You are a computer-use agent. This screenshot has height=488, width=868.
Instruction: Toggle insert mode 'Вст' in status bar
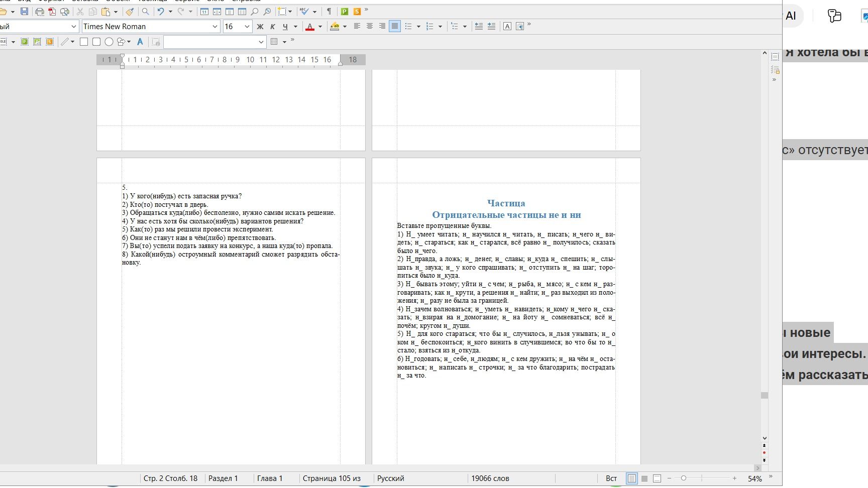pyautogui.click(x=611, y=478)
